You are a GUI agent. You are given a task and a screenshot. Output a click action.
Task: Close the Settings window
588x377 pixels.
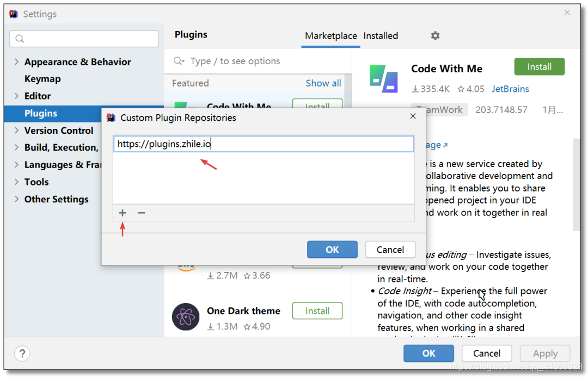point(567,13)
